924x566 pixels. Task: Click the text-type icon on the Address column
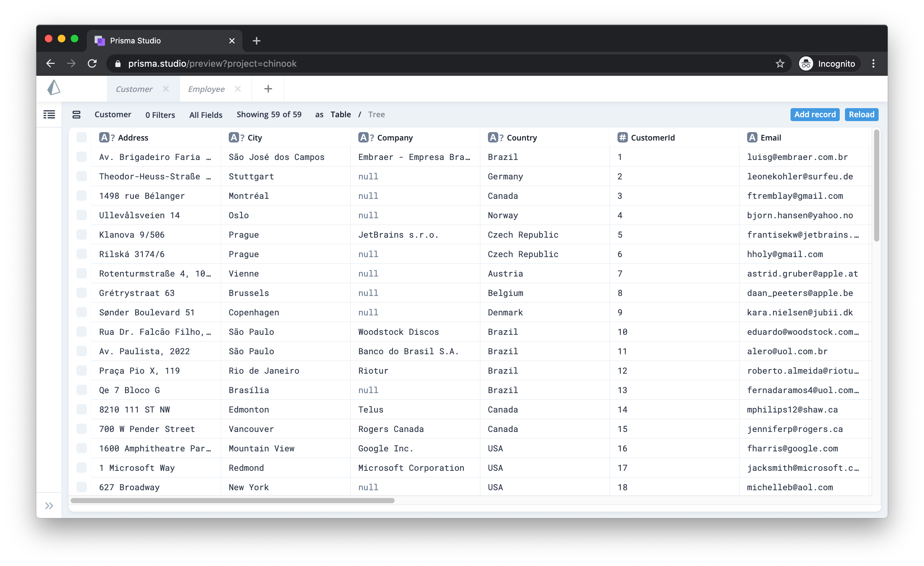[x=105, y=137]
